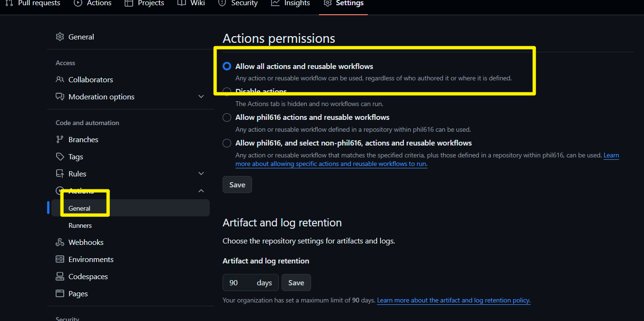Screen dimensions: 644x321
Task: Click the Projects tab table icon
Action: tap(128, 3)
